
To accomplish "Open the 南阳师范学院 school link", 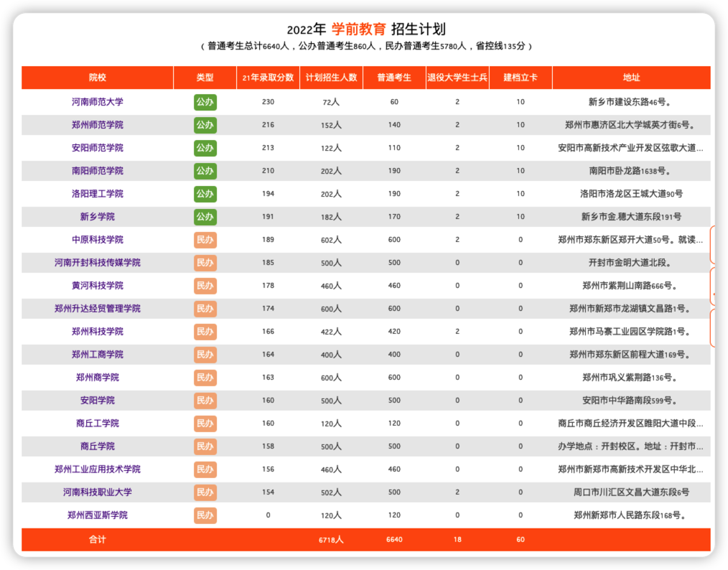I will click(97, 171).
